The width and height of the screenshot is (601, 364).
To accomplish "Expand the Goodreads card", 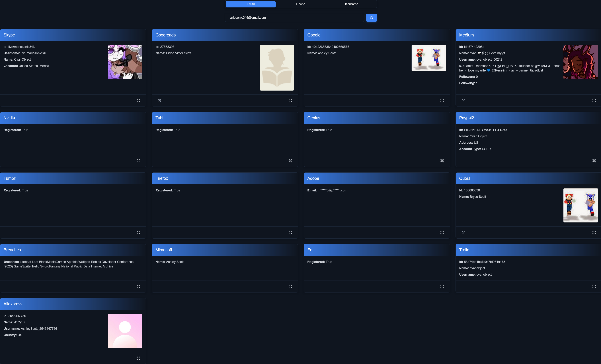I will pos(290,101).
